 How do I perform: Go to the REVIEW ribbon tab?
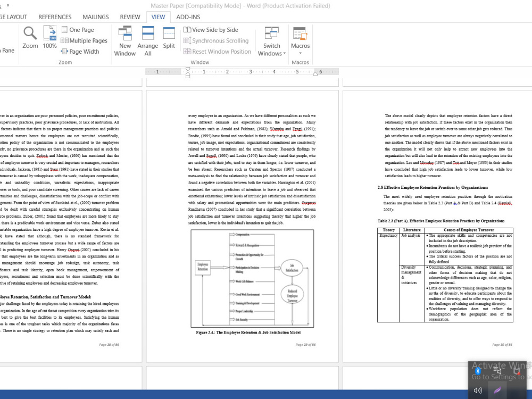click(130, 17)
